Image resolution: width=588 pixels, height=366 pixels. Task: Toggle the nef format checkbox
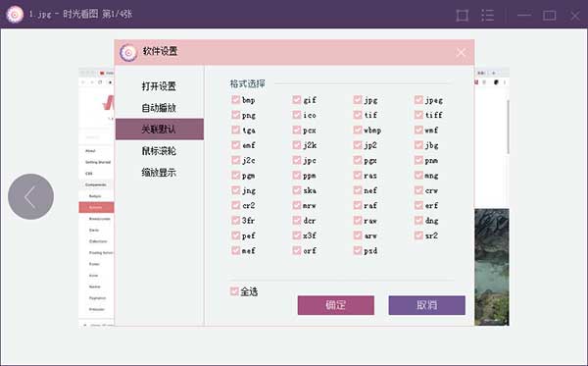358,190
